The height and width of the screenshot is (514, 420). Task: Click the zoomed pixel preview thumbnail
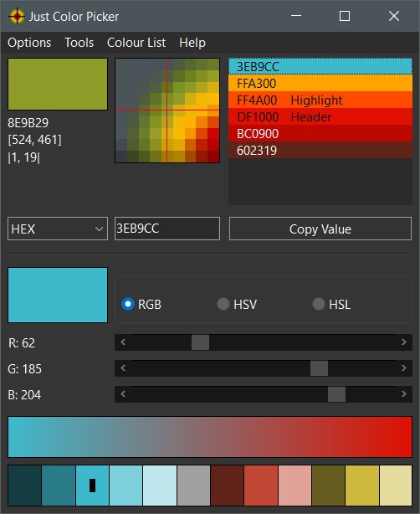(x=167, y=111)
